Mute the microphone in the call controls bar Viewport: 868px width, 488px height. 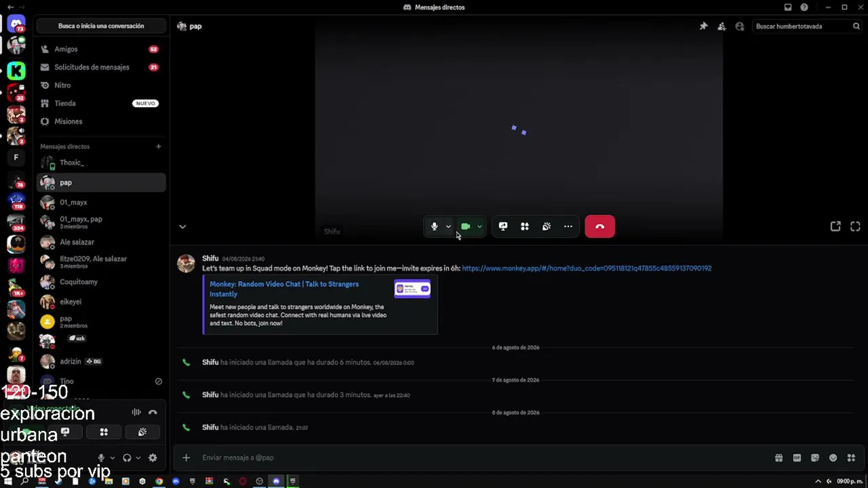435,226
